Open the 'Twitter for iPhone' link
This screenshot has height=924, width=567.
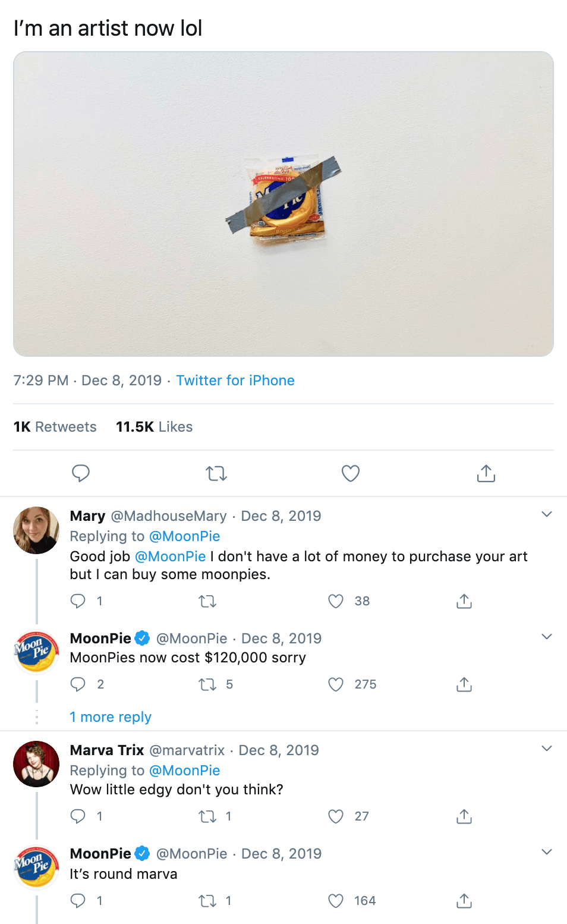235,380
